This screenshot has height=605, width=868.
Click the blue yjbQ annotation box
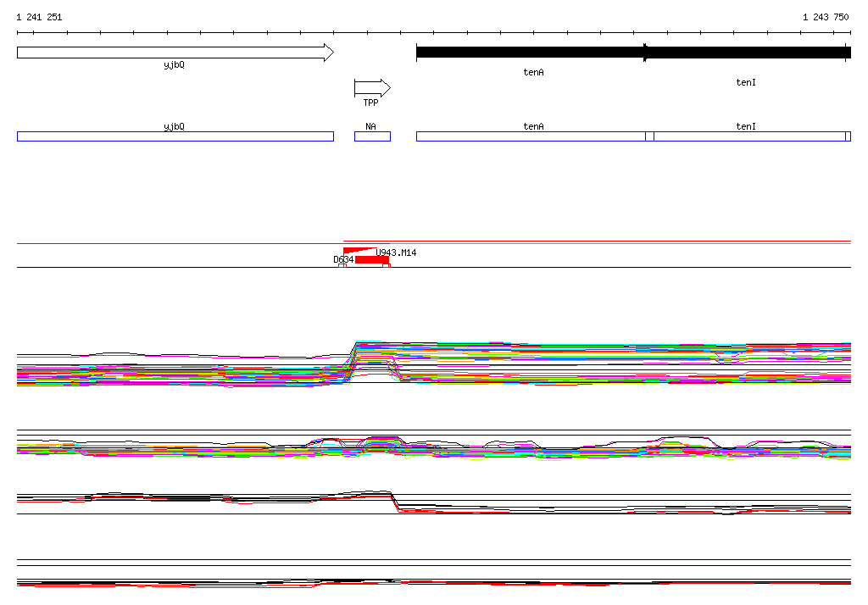click(x=175, y=136)
